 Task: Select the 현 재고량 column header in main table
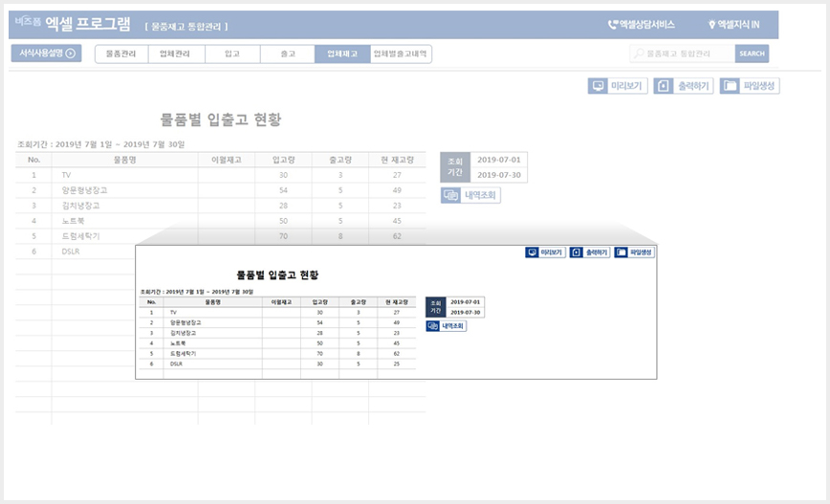click(397, 160)
